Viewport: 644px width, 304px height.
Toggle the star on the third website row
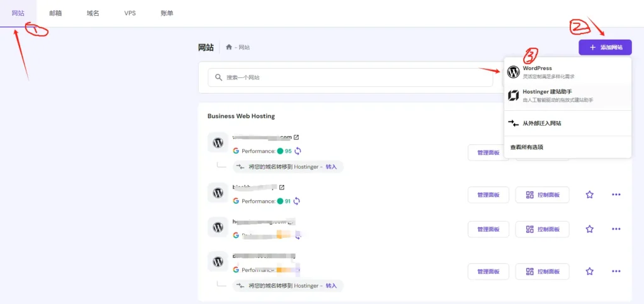589,229
